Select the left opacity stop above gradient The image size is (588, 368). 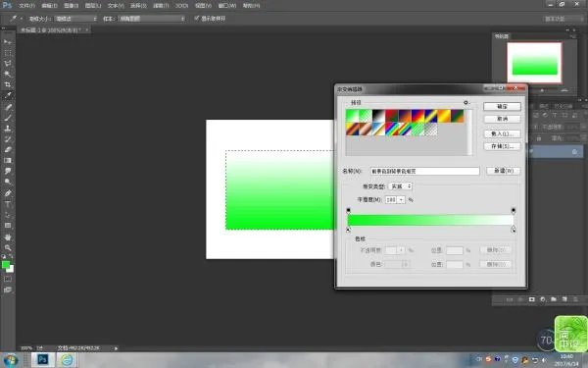pyautogui.click(x=348, y=210)
